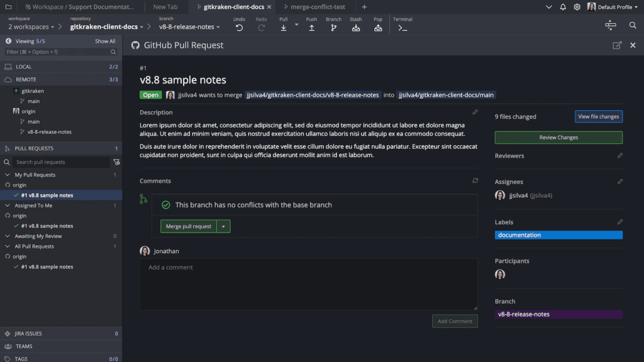The height and width of the screenshot is (362, 644).
Task: Click the Add a comment text area
Action: [x=308, y=284]
